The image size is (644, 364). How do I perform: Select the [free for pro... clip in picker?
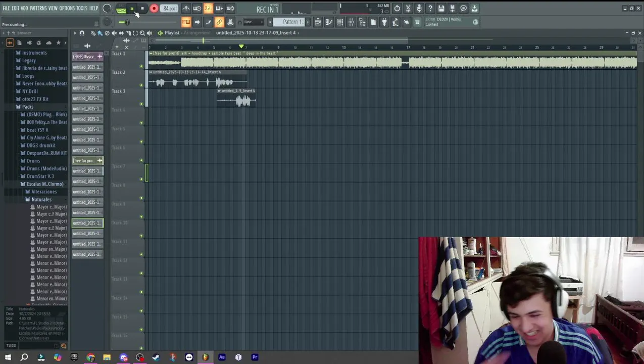(87, 161)
